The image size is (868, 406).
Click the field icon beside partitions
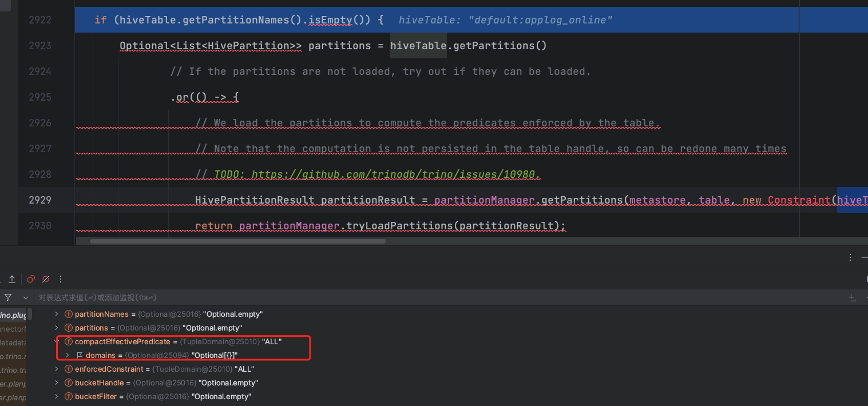click(68, 328)
